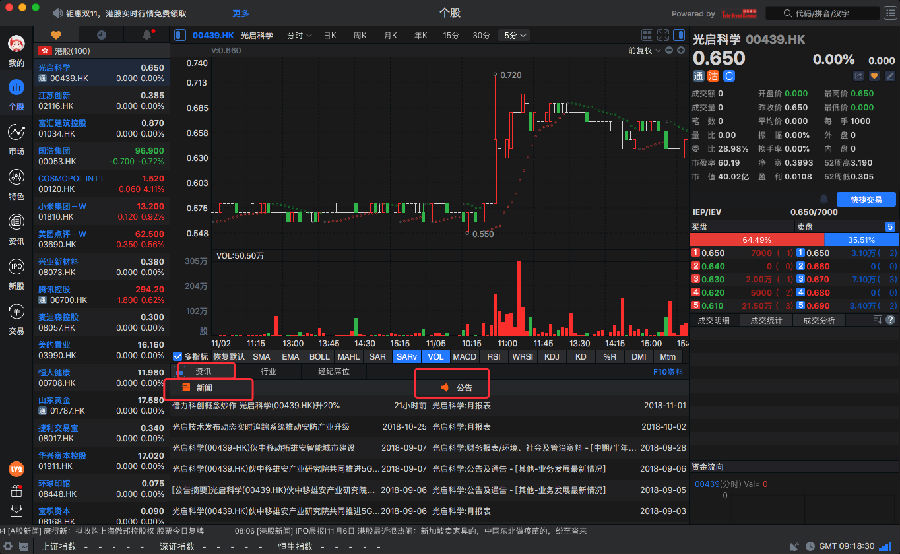Select the 周K chart period
The image size is (900, 554).
[x=360, y=36]
